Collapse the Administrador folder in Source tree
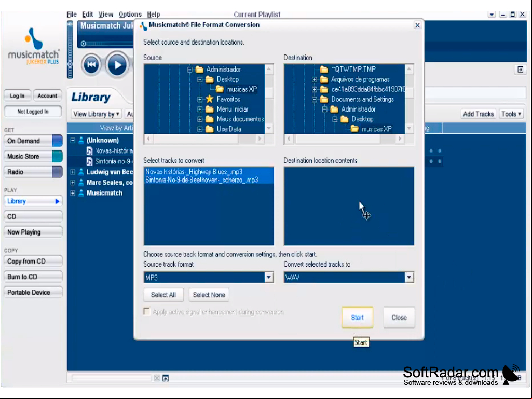 tap(189, 70)
